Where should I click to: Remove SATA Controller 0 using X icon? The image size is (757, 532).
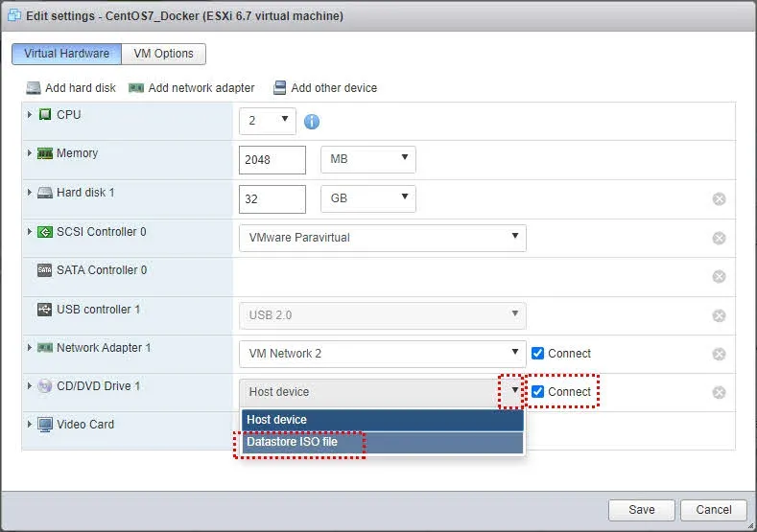pos(719,277)
